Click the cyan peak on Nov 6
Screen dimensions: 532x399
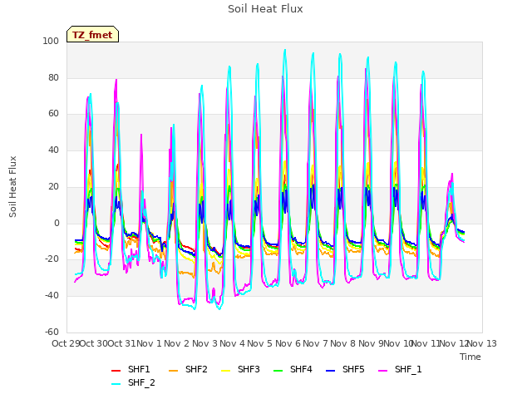tap(285, 50)
